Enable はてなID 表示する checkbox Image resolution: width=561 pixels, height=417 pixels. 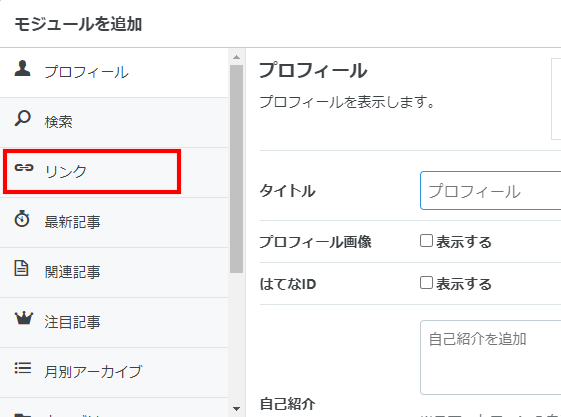coord(426,283)
